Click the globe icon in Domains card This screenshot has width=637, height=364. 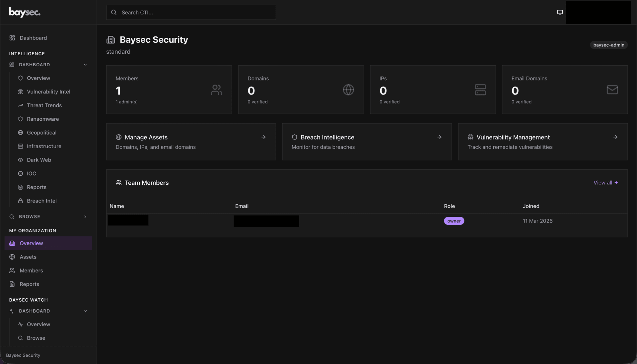348,90
